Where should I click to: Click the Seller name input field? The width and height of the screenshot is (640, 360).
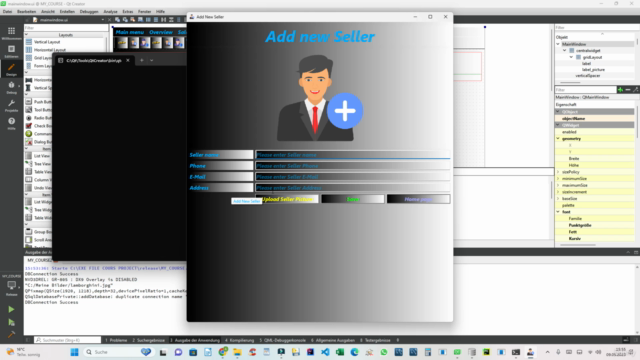pos(353,155)
